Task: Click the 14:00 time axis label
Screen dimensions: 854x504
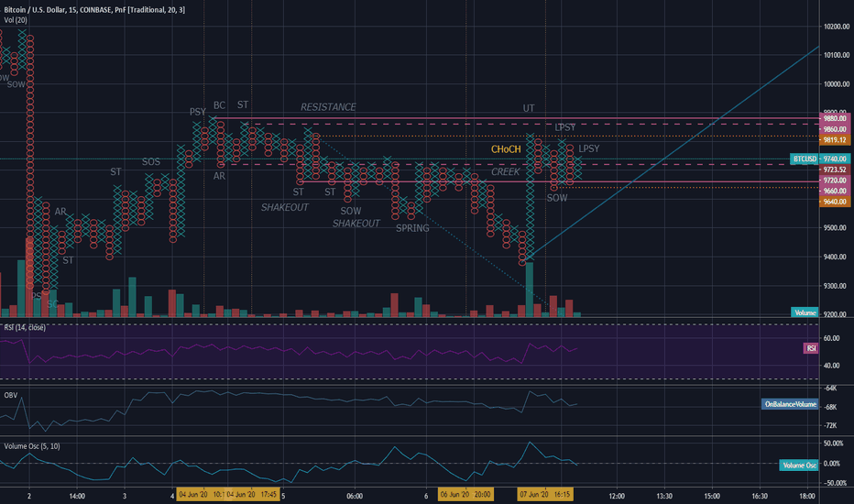Action: point(77,496)
